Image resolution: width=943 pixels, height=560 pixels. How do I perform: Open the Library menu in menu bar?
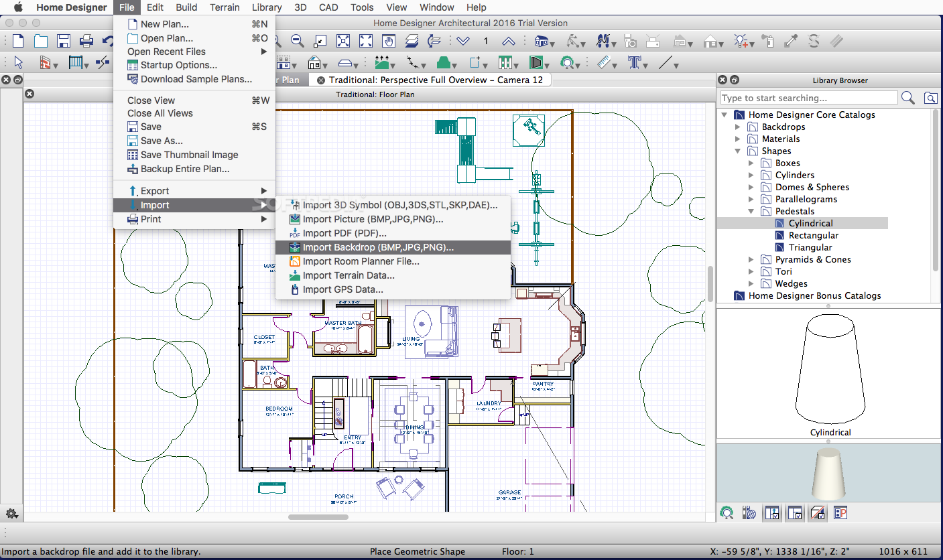pyautogui.click(x=267, y=7)
